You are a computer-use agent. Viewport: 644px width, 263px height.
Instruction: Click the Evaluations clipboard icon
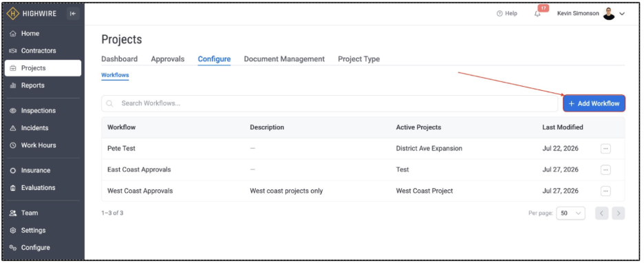click(x=13, y=188)
